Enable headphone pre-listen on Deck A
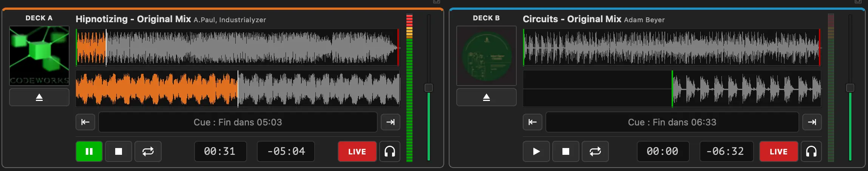The width and height of the screenshot is (868, 171). click(x=390, y=151)
